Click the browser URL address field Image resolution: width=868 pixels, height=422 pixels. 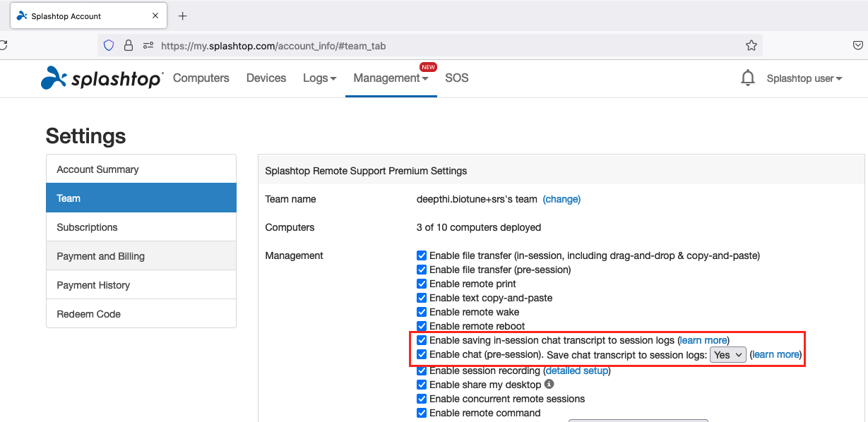point(424,46)
